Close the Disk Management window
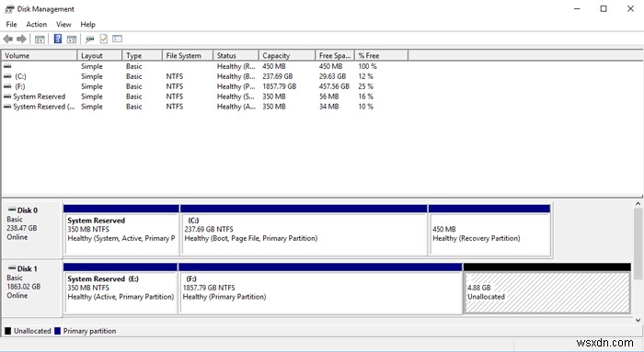Screen dimensions: 644x352 tap(630, 8)
